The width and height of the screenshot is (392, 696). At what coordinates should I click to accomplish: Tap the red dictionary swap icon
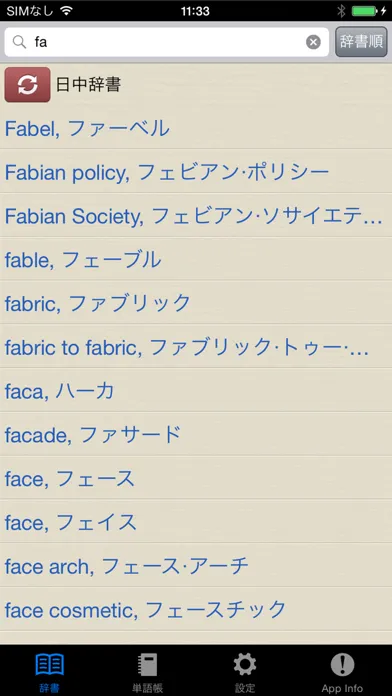[28, 85]
